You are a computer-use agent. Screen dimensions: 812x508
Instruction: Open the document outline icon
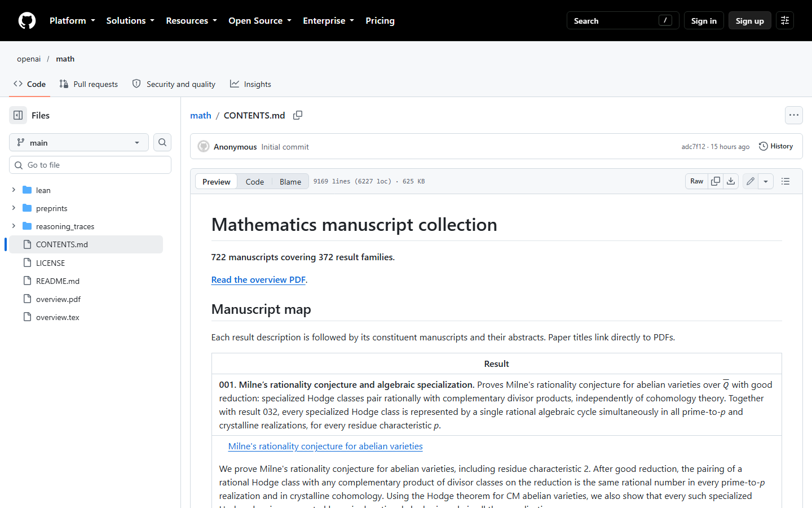(x=785, y=181)
